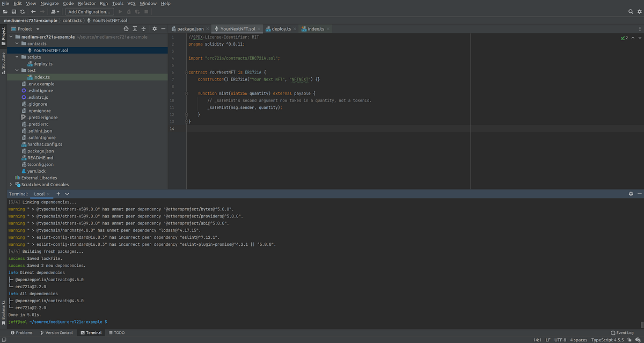Select hardhat.config.ts in the project tree
644x343 pixels.
click(45, 144)
